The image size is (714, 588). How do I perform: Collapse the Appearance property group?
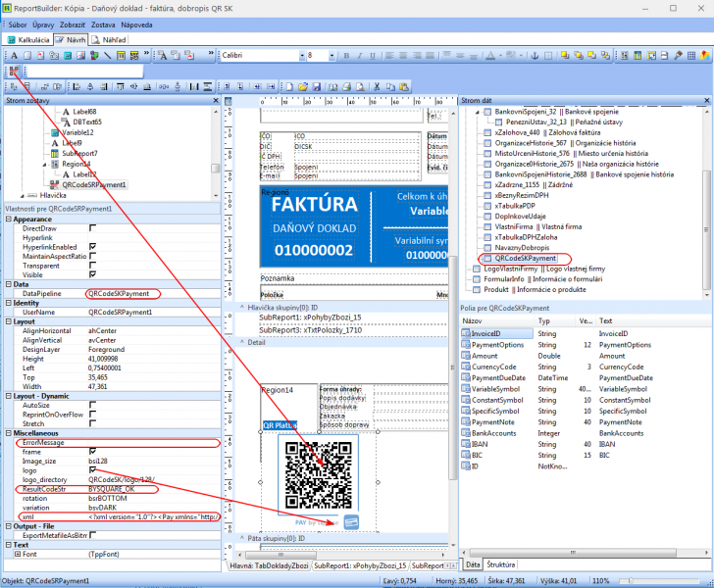(x=8, y=218)
